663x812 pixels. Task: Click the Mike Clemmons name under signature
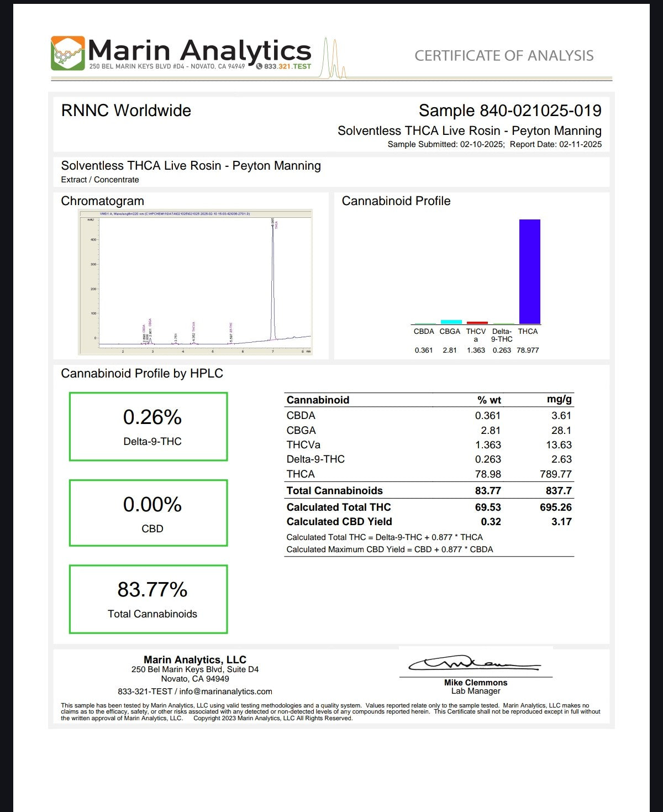[475, 683]
